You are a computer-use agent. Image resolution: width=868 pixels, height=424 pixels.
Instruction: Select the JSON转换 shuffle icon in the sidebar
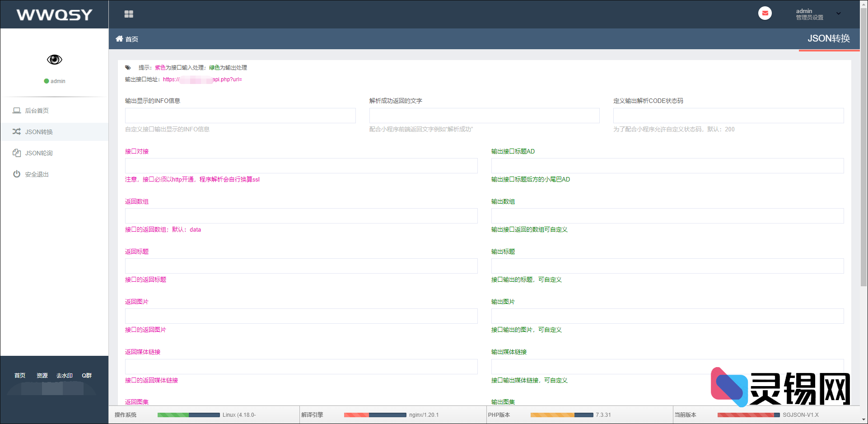17,131
